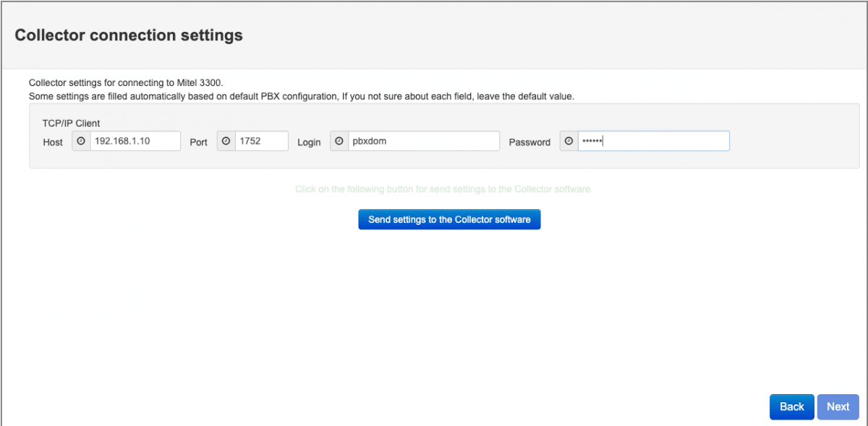Click the icon beside the Login field

click(x=339, y=141)
